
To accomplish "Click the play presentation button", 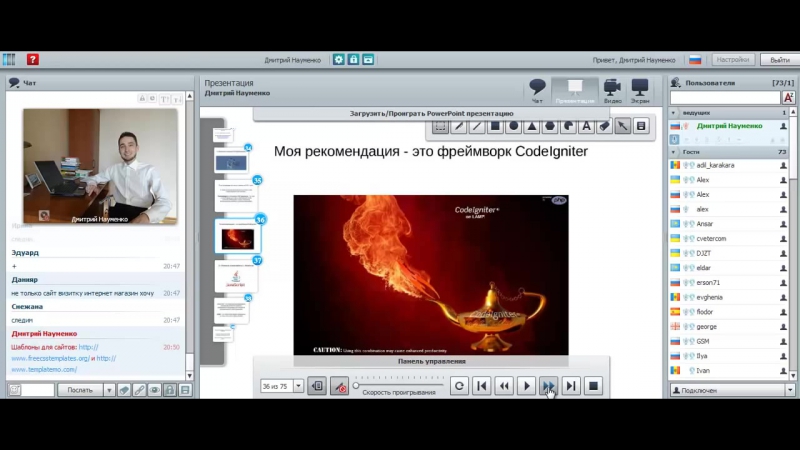I will click(527, 386).
